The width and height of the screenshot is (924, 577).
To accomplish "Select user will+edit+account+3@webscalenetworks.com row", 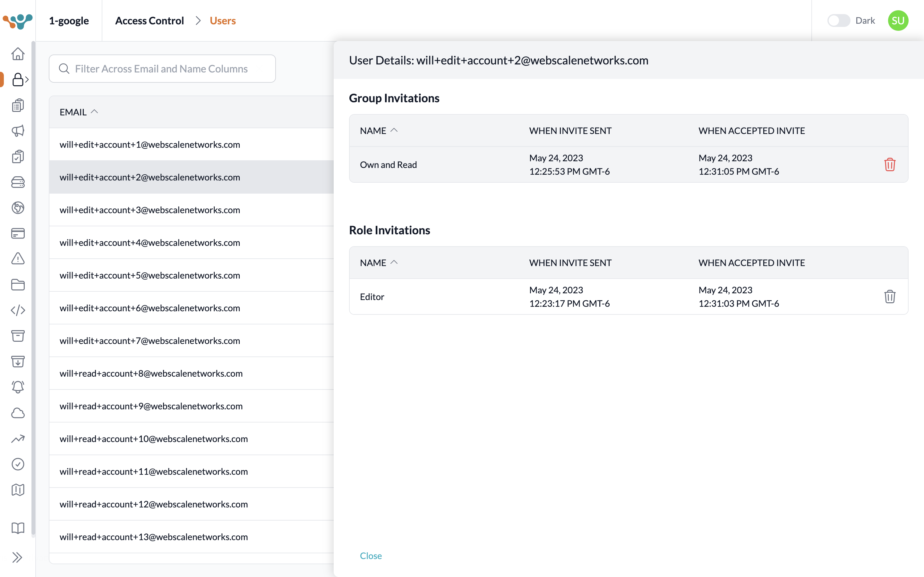I will [x=150, y=210].
